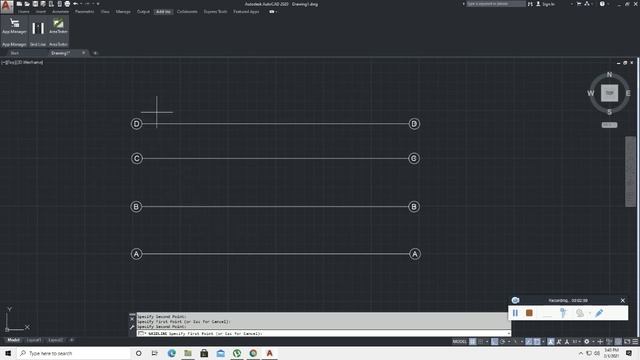Image resolution: width=640 pixels, height=360 pixels.
Task: Open the Output ribbon tab
Action: [143, 12]
